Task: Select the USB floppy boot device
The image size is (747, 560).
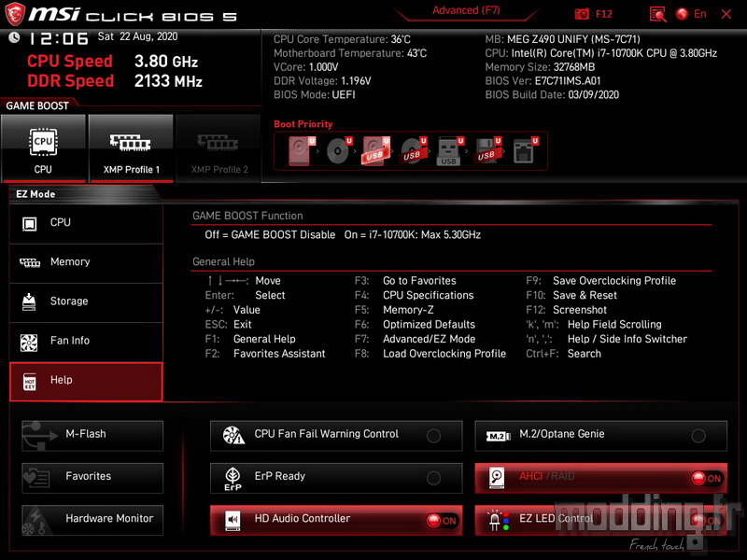Action: pos(486,151)
